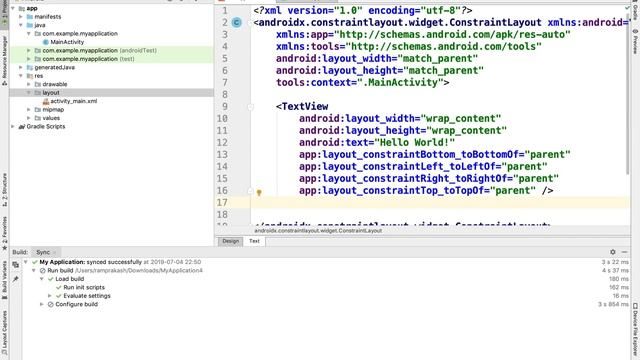Click the green check next to Load build
This screenshot has width=640, height=360.
coord(51,279)
